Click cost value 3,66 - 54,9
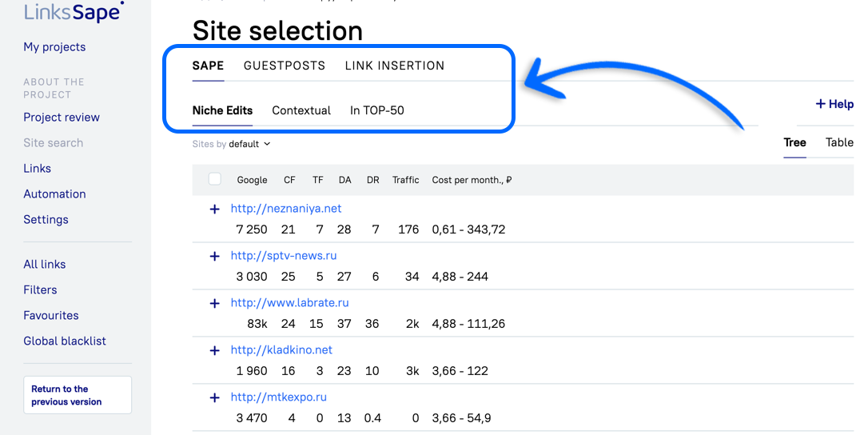The image size is (868, 435). (x=462, y=418)
